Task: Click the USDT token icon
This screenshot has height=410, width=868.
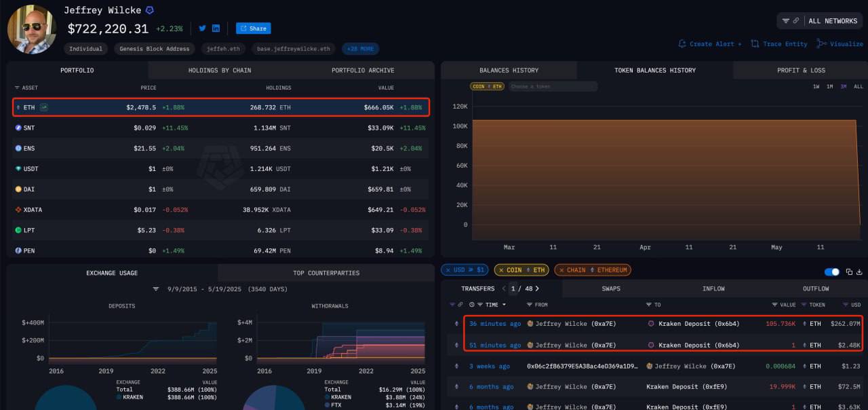Action: (x=18, y=168)
